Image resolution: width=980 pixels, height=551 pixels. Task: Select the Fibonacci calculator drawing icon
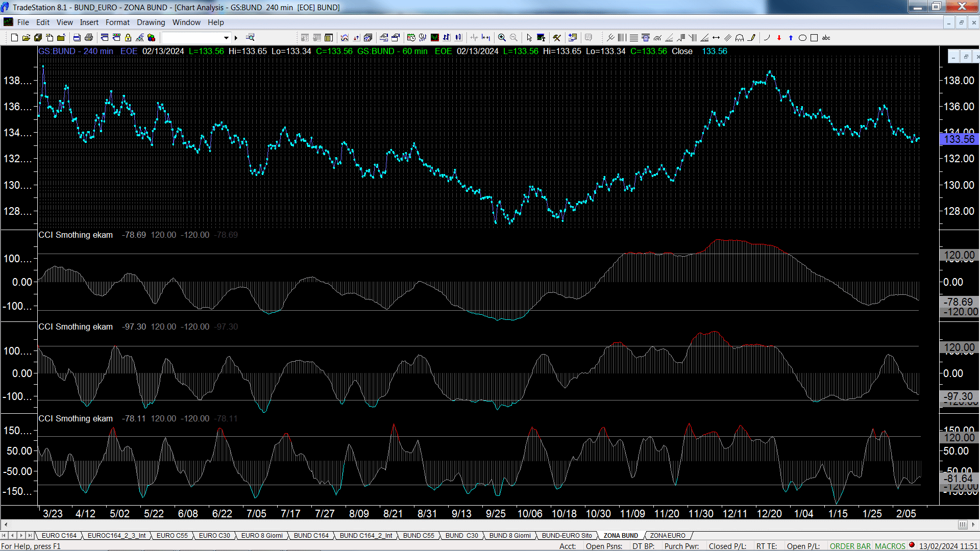pos(646,38)
